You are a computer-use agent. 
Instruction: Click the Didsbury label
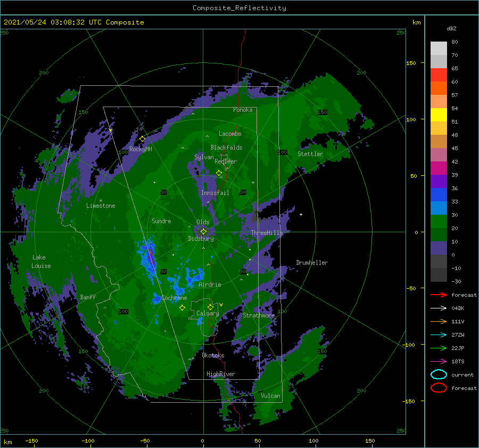(x=201, y=239)
